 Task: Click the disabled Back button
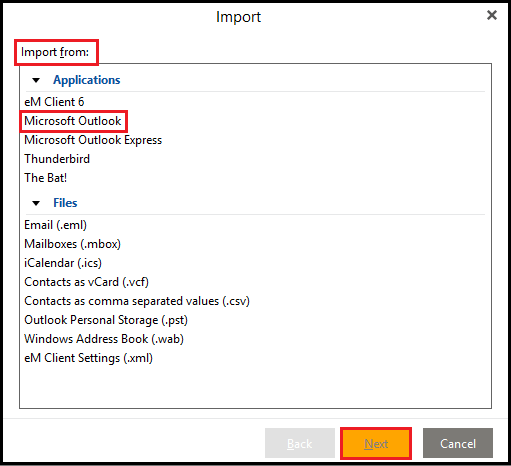coord(300,443)
